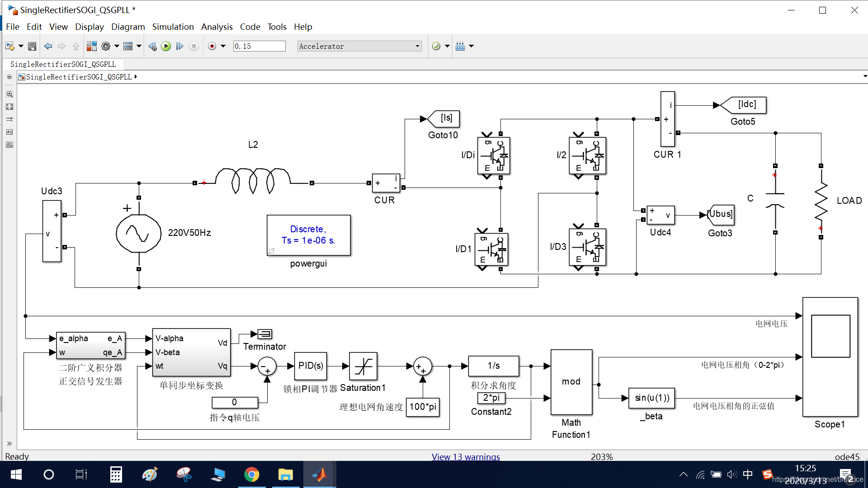Click the ode45 solver label in status bar
The width and height of the screenshot is (868, 488).
tap(847, 457)
